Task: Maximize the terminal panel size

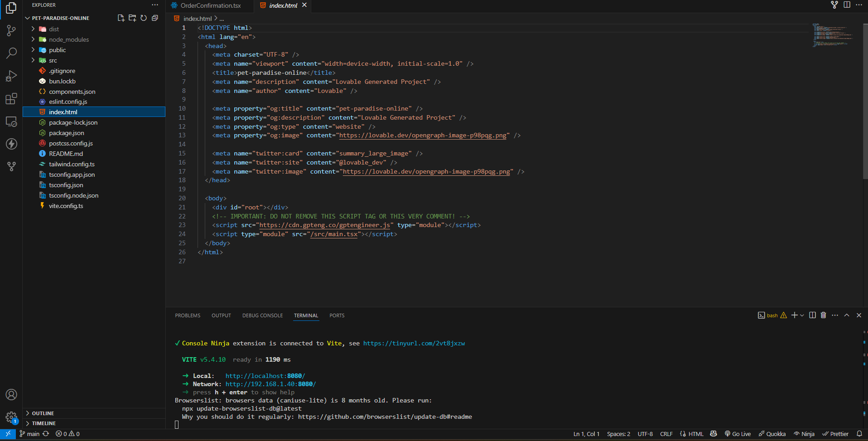Action: [x=847, y=315]
